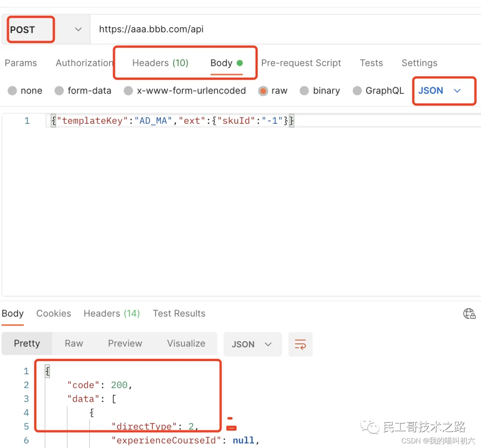481x448 pixels.
Task: Click the wrap lines icon in response toolbar
Action: point(300,344)
